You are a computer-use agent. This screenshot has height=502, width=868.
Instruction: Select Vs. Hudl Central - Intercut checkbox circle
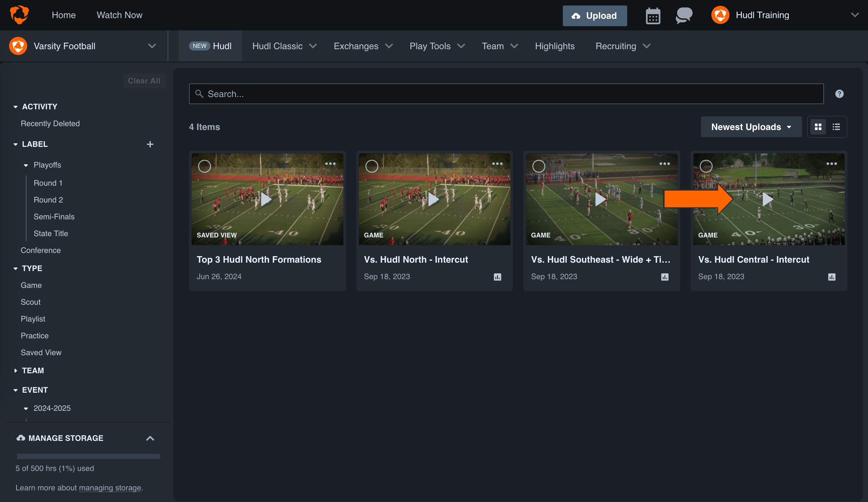[x=706, y=166]
